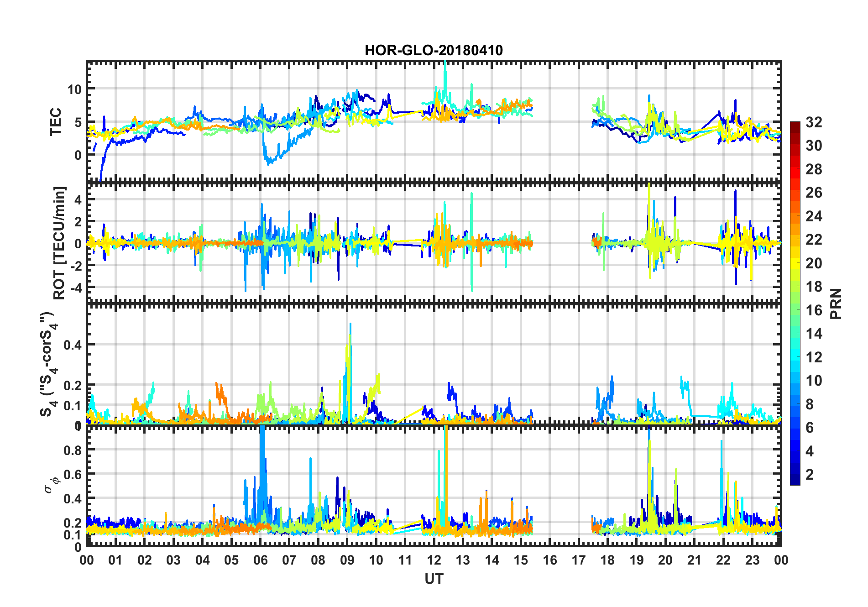Click the 03 hour tick on the UT axis
Screen dimensions: 868x607
(x=173, y=560)
